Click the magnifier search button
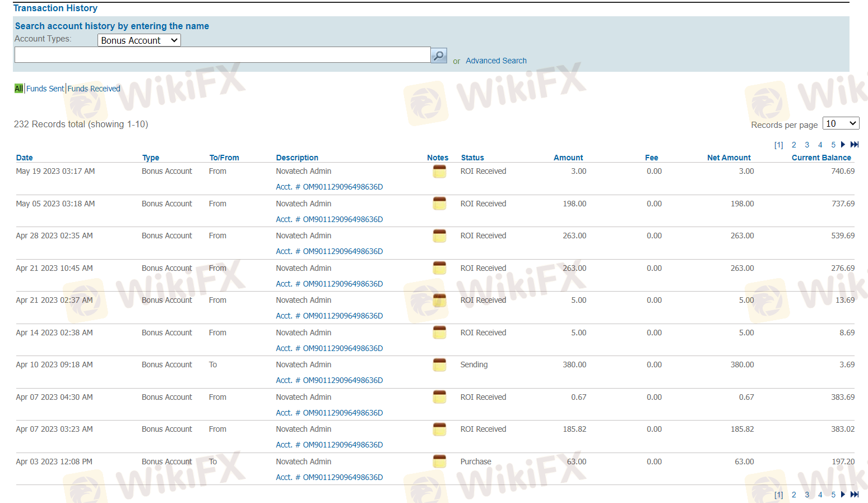Screen dimensions: 868x503 (438, 56)
